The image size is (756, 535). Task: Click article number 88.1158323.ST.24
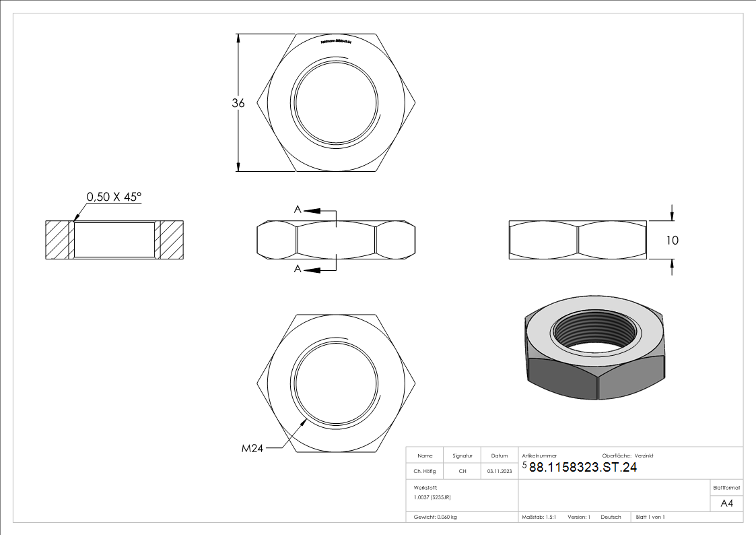(x=583, y=468)
